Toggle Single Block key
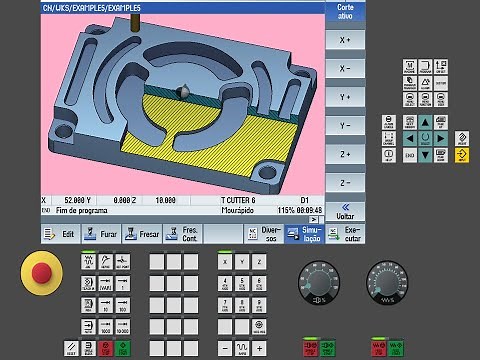This screenshot has width=480, height=360. tap(88, 348)
